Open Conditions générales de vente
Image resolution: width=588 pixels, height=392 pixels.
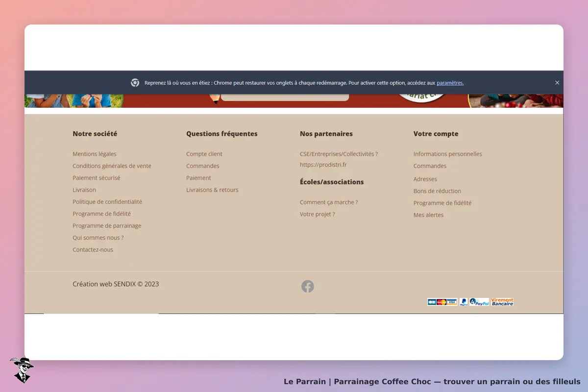pyautogui.click(x=112, y=166)
